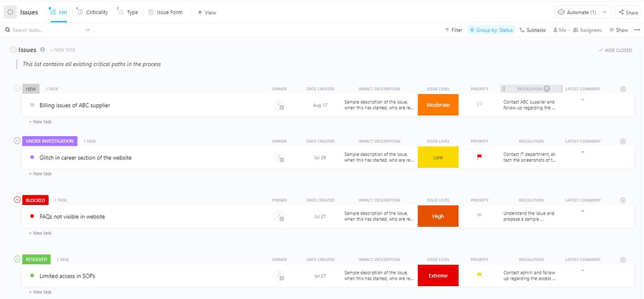Image resolution: width=644 pixels, height=299 pixels.
Task: Click the Extreme red issue level cell
Action: pos(438,276)
